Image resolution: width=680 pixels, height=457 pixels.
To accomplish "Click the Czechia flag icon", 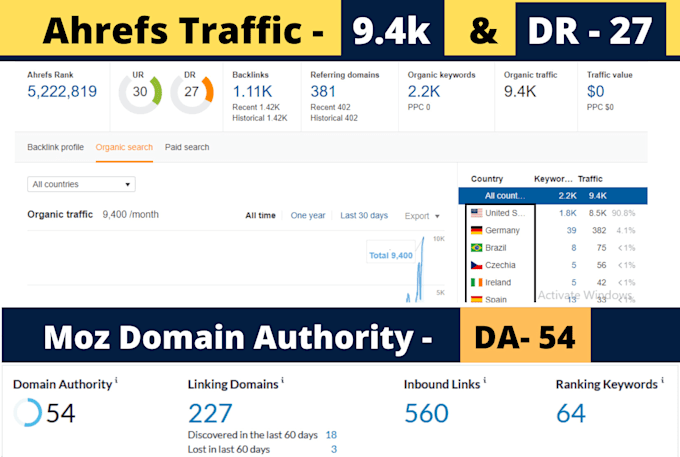I will 477,265.
